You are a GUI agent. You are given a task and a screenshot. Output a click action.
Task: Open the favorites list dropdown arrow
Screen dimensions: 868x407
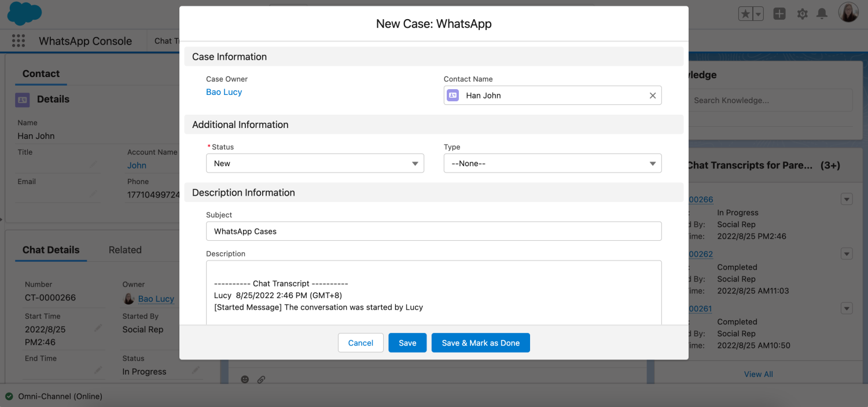(757, 14)
